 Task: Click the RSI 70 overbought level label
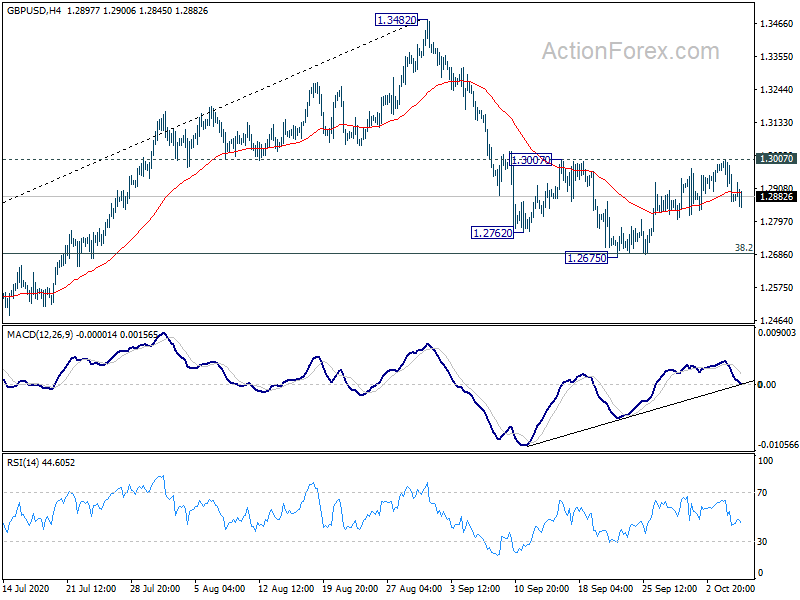[x=762, y=493]
